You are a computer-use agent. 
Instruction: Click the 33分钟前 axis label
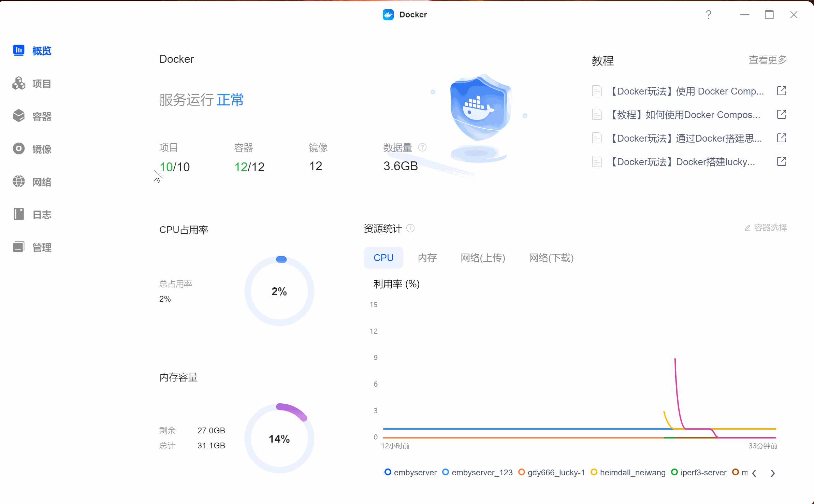(763, 446)
